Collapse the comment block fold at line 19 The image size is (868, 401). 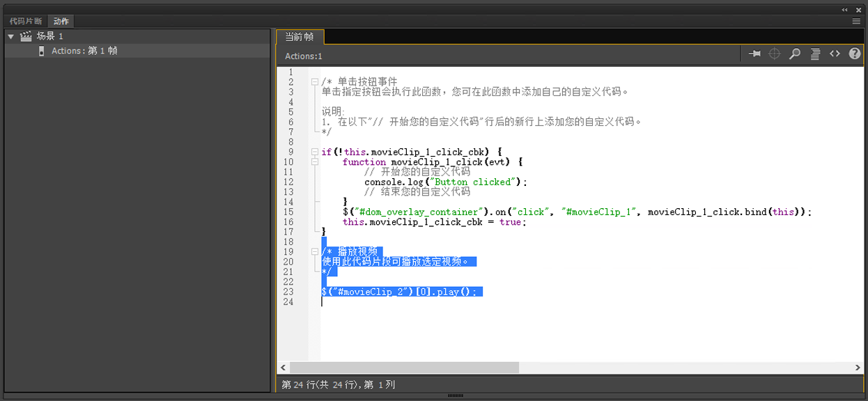[315, 251]
